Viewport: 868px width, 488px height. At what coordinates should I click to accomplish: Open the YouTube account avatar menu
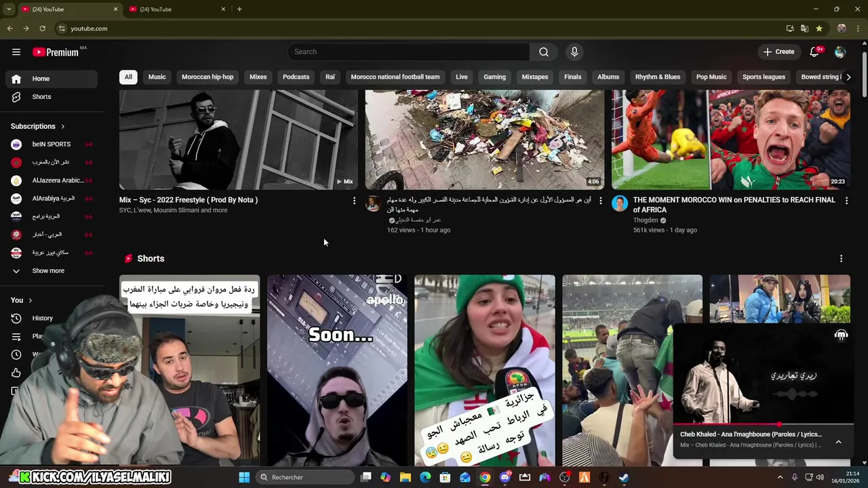(x=840, y=52)
